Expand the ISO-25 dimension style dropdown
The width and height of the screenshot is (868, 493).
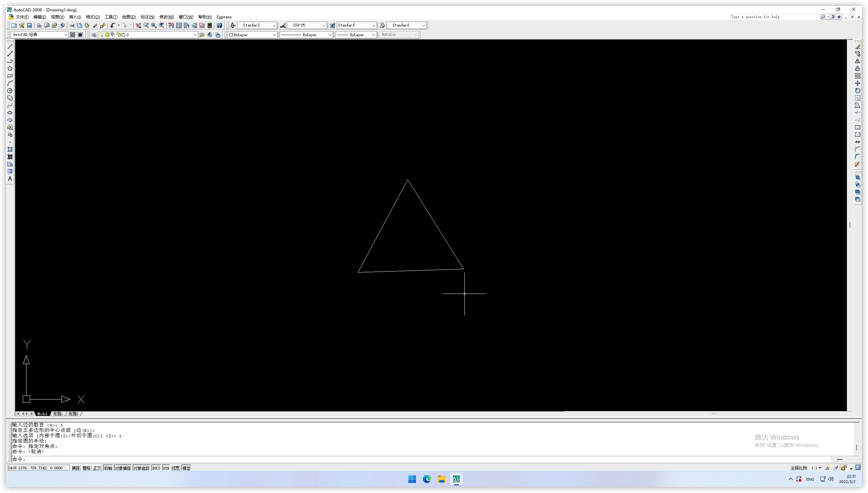323,25
